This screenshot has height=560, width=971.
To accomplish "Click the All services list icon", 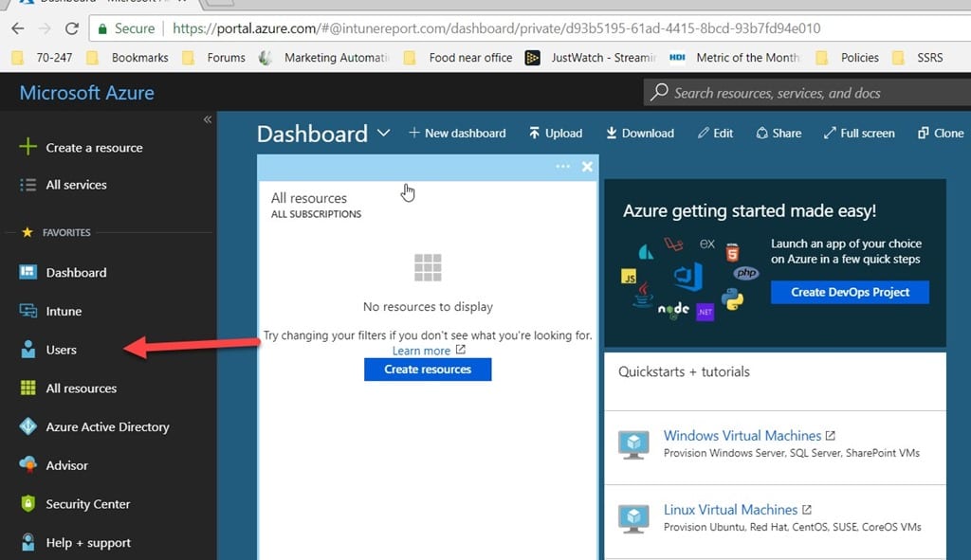I will click(27, 185).
